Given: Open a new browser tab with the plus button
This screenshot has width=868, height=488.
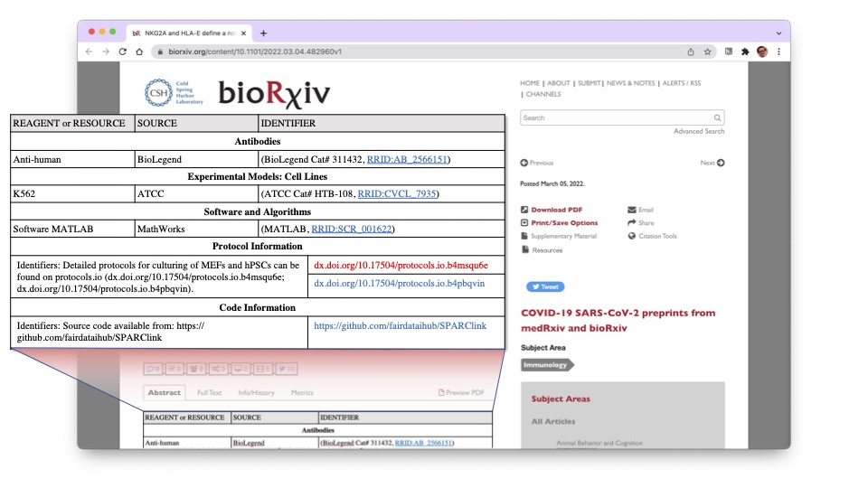Looking at the screenshot, I should pyautogui.click(x=263, y=33).
